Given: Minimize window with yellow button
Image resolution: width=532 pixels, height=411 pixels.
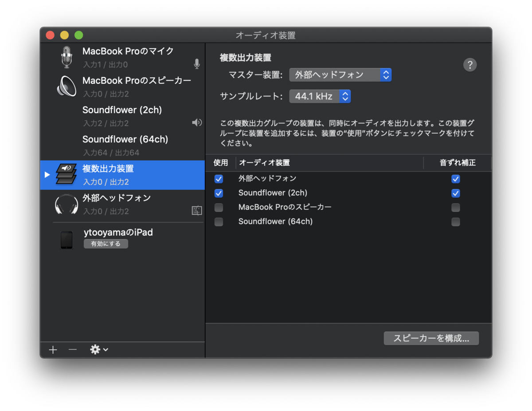Looking at the screenshot, I should point(65,35).
